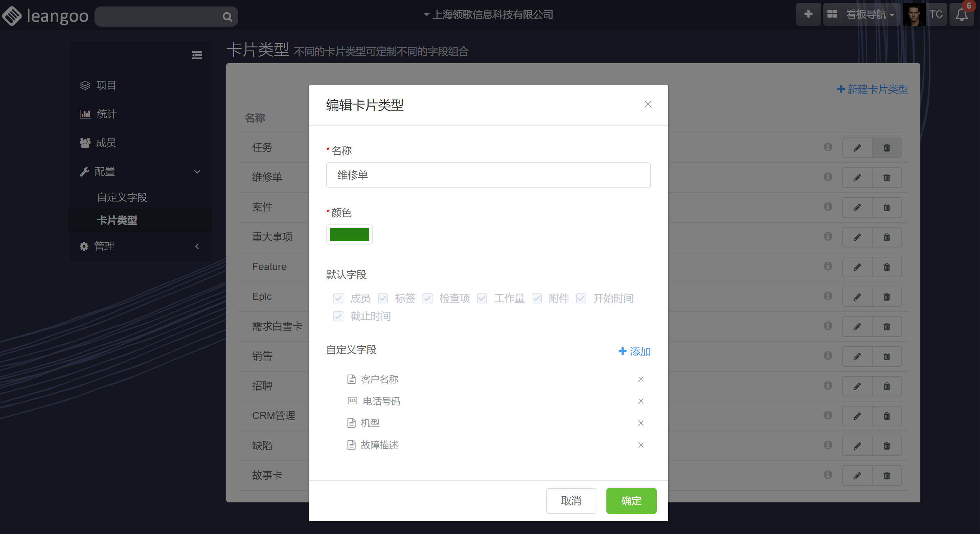Remove the 客户名称 custom field
Viewport: 980px width, 534px height.
641,379
